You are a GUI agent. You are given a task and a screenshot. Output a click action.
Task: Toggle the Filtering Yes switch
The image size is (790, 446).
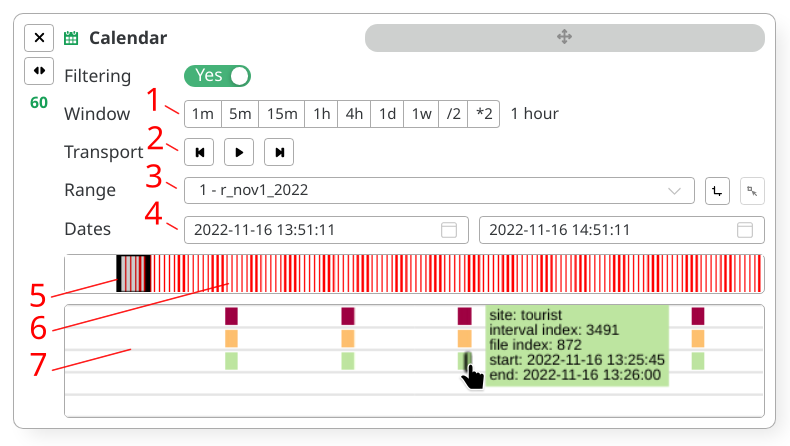217,76
